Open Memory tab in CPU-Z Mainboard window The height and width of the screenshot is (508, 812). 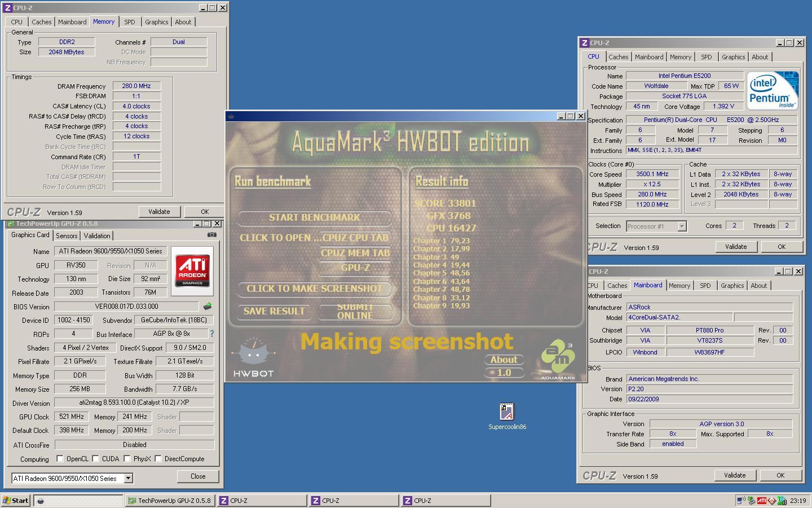click(679, 286)
